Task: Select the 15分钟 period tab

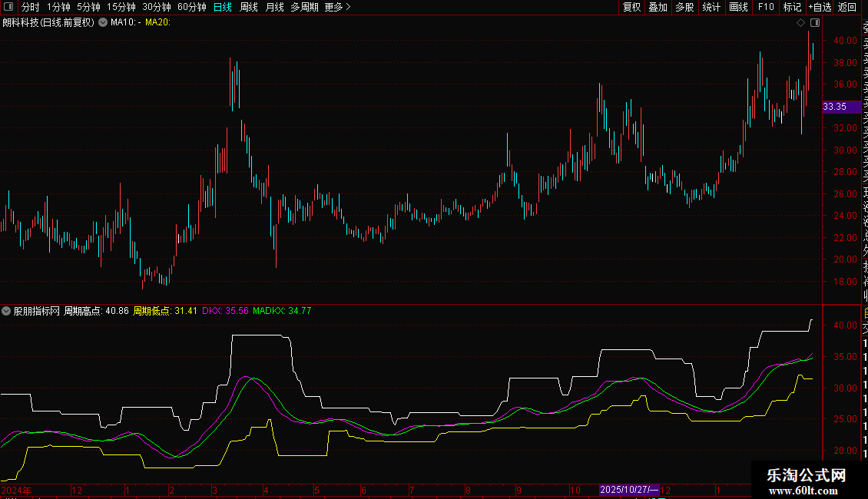Action: pyautogui.click(x=121, y=7)
